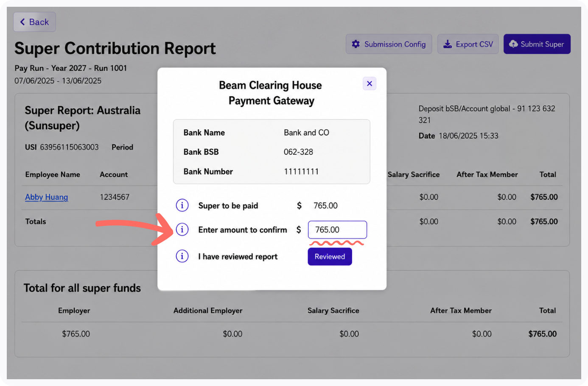Click the Super to be paid amount 765.00
Screen dimensions: 588x386
coord(325,205)
